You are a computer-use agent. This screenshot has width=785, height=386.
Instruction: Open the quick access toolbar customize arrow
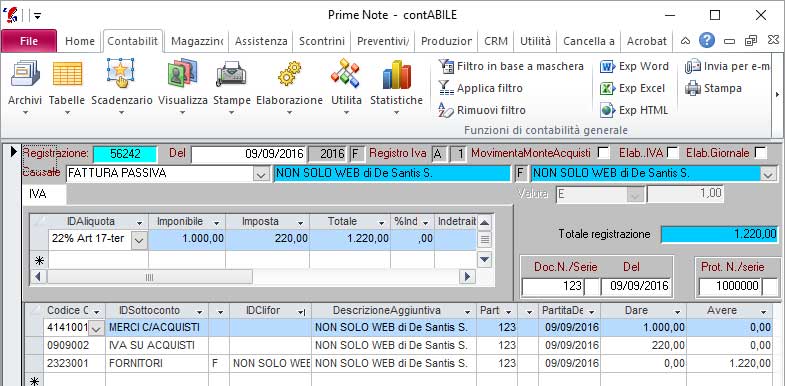pos(37,16)
